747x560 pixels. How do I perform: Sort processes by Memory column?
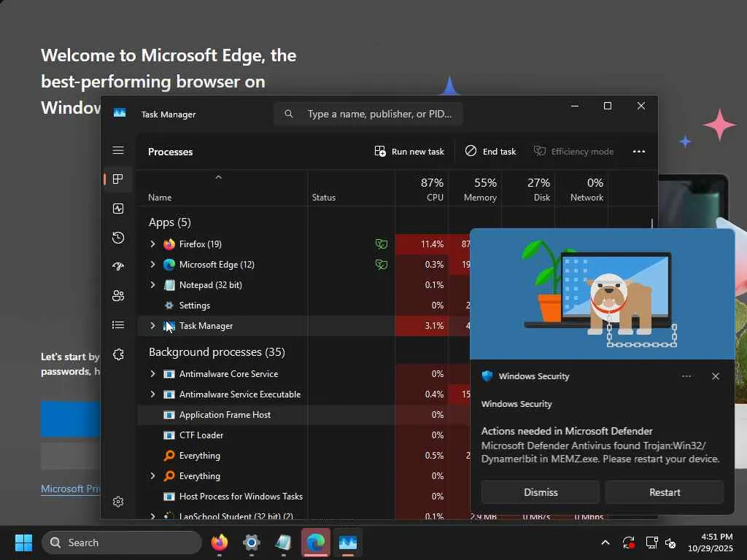click(475, 189)
